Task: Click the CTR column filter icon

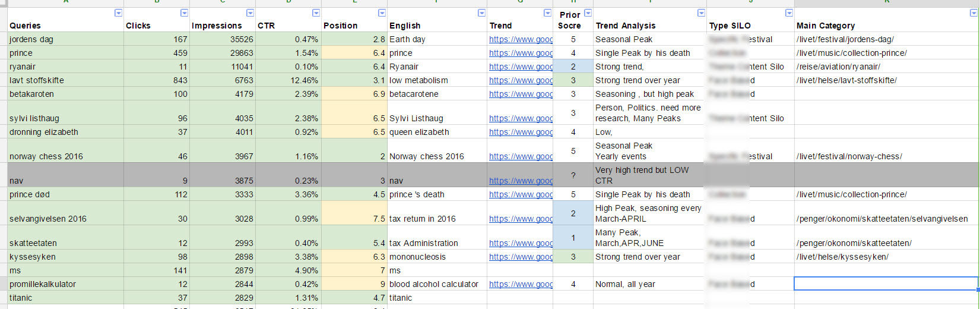Action: point(316,13)
